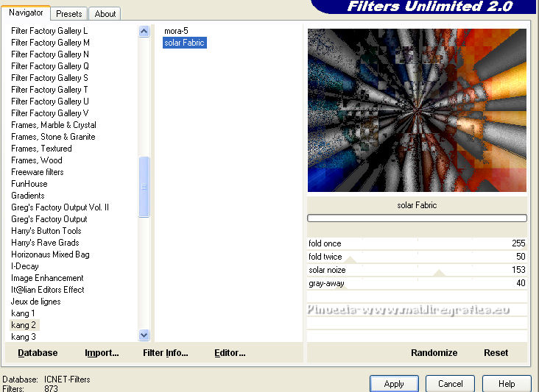Screen dimensions: 539x392
Task: Select Filter Factory Gallery M
Action: [x=50, y=43]
